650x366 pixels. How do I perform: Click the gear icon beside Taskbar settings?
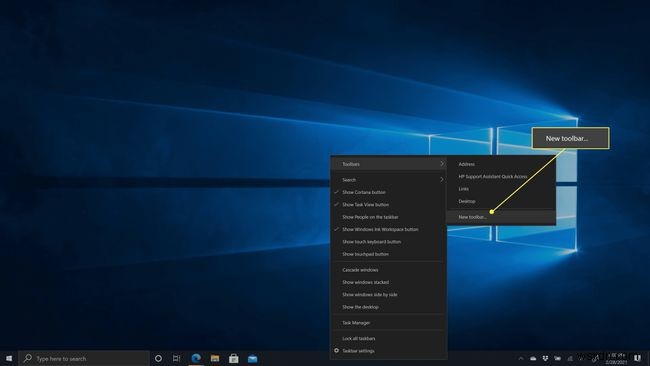point(336,350)
